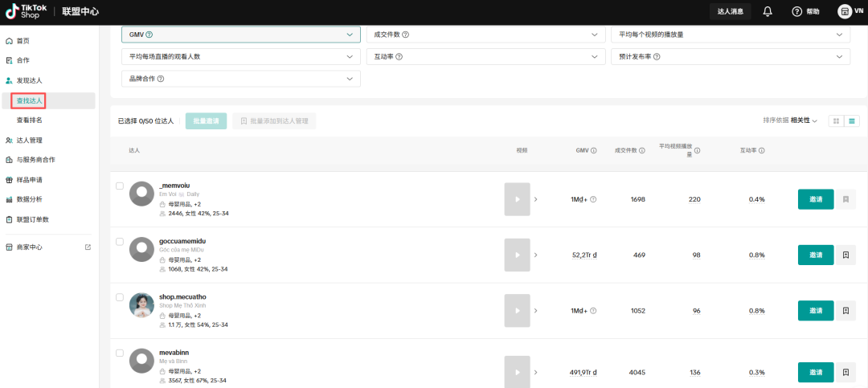
Task: Check the mevabinn row checkbox
Action: tap(120, 353)
